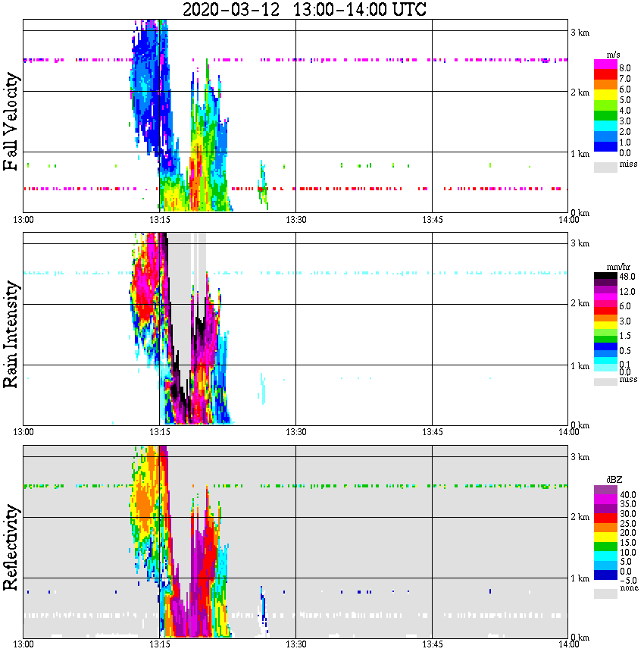Click the '35.0' value in dBZ legend
Image resolution: width=644 pixels, height=658 pixels.
[628, 504]
